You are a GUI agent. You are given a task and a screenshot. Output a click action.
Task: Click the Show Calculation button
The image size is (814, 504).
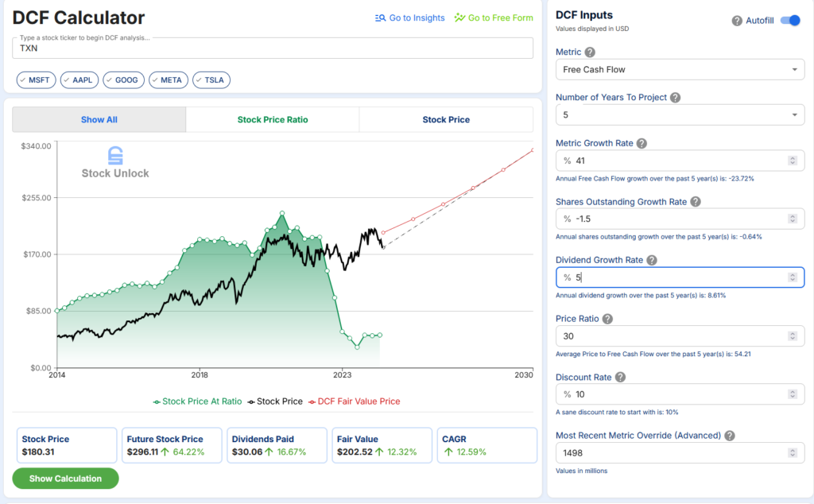pos(65,479)
